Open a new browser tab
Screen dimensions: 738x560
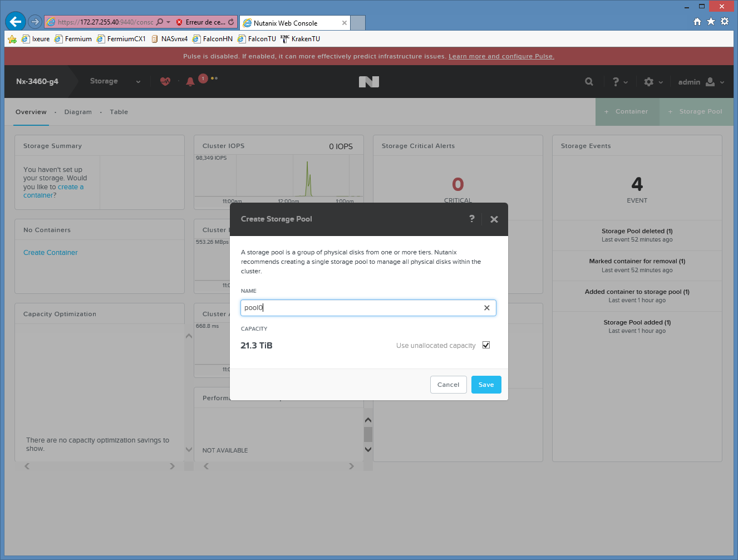pyautogui.click(x=358, y=23)
